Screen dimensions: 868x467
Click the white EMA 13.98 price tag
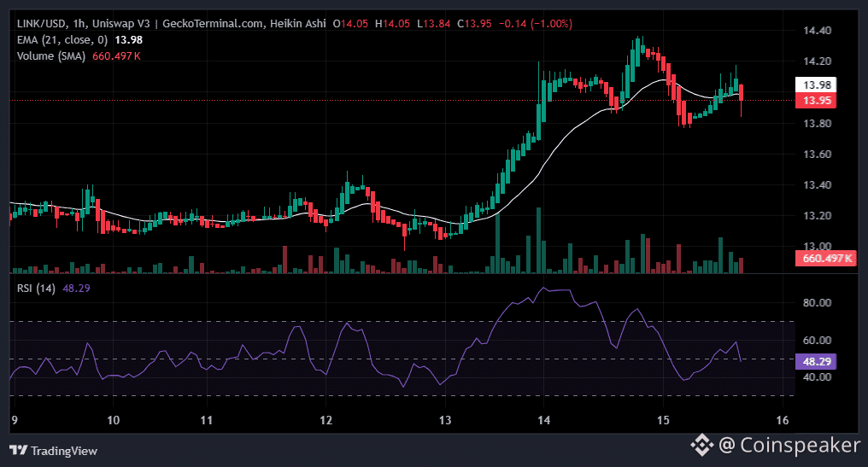click(x=816, y=85)
